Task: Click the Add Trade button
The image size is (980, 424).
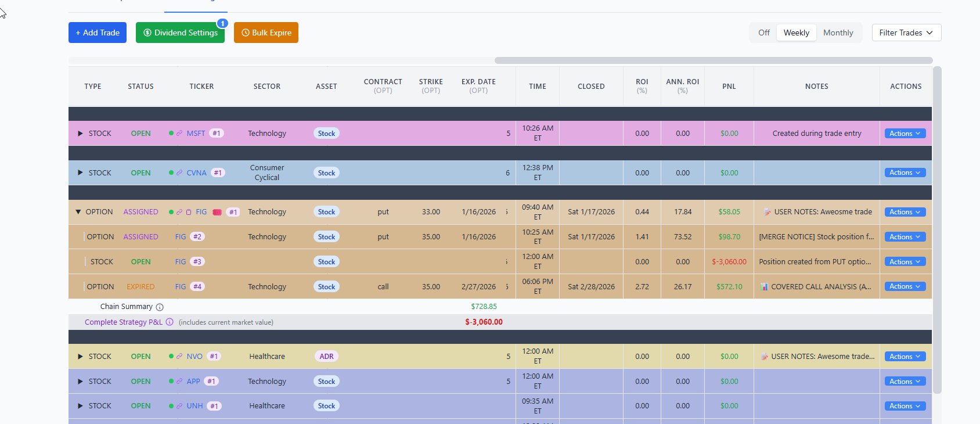Action: [98, 33]
